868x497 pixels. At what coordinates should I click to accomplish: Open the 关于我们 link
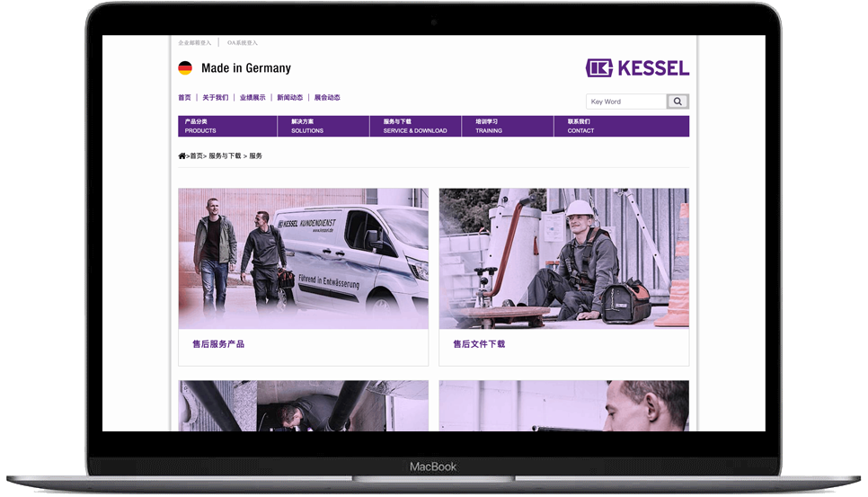coord(216,97)
